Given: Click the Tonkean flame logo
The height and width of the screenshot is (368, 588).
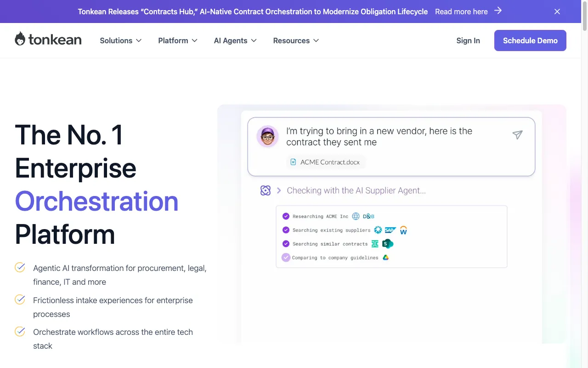Looking at the screenshot, I should coord(20,39).
